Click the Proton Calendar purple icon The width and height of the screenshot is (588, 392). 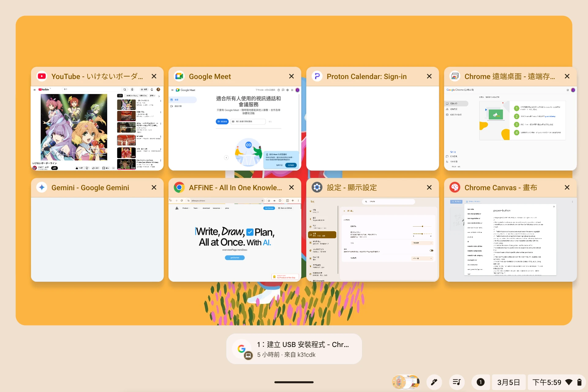click(317, 76)
